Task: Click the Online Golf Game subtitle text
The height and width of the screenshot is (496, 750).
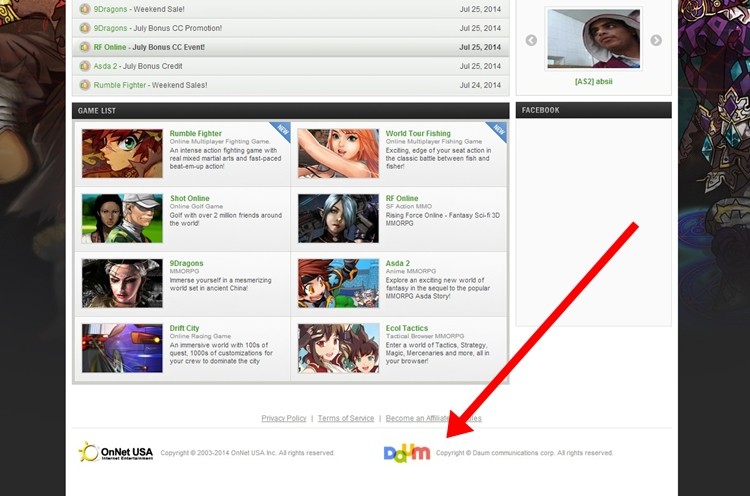Action: tap(196, 206)
